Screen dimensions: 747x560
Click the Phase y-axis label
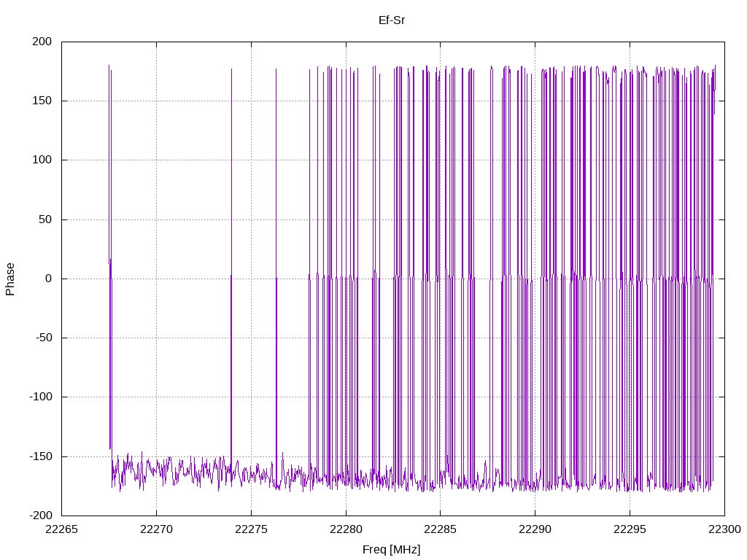(10, 279)
